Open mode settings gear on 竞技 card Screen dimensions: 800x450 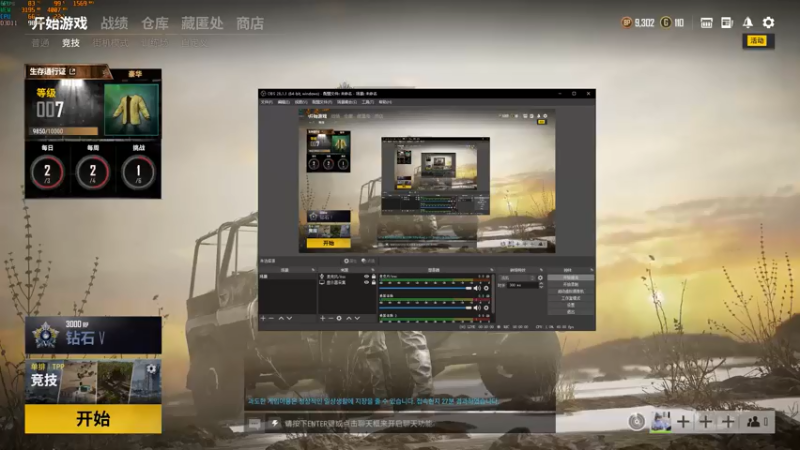(151, 369)
